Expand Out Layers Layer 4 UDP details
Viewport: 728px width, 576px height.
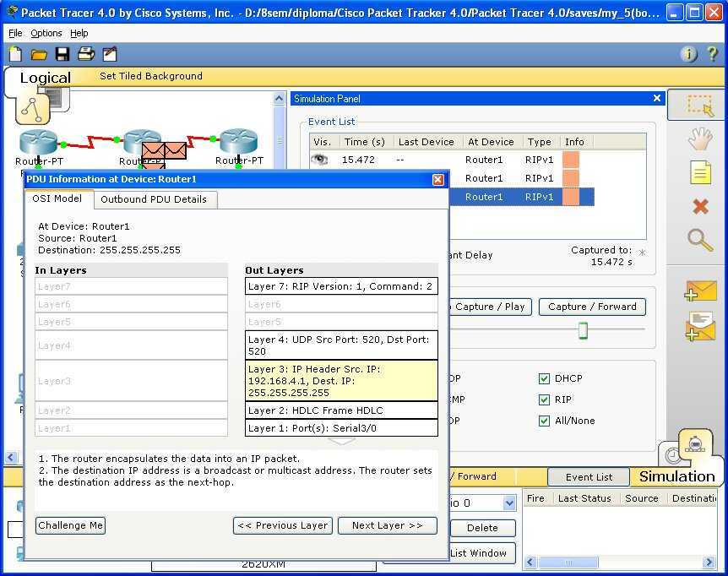[341, 345]
